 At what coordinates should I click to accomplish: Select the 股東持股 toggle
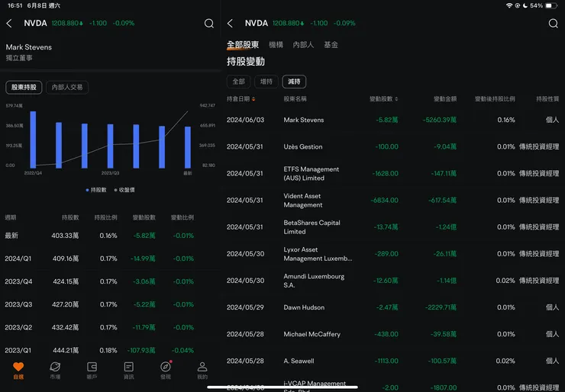coord(24,87)
